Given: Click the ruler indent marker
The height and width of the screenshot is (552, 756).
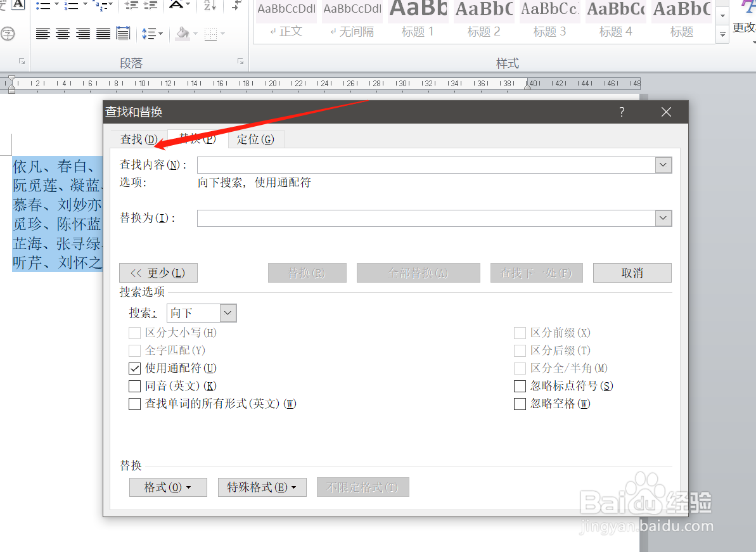Looking at the screenshot, I should tap(11, 84).
